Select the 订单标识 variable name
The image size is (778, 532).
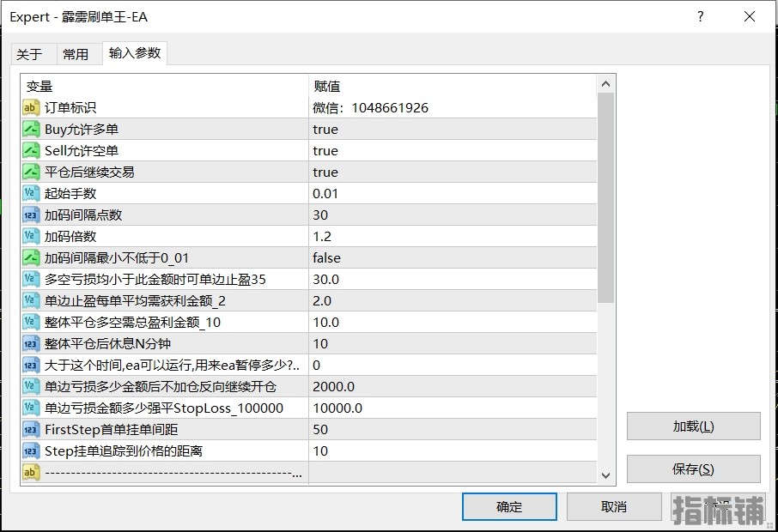click(x=70, y=107)
